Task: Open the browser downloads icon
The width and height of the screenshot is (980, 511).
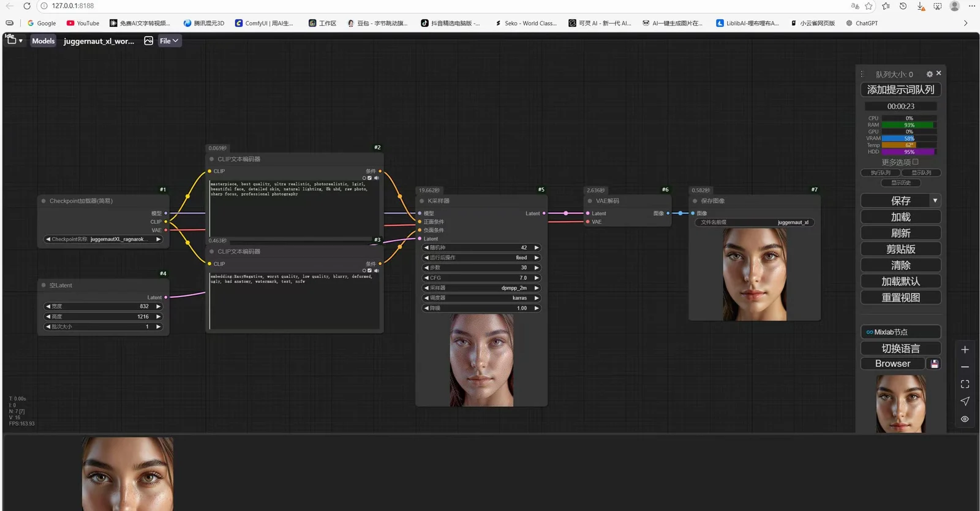Action: click(921, 6)
